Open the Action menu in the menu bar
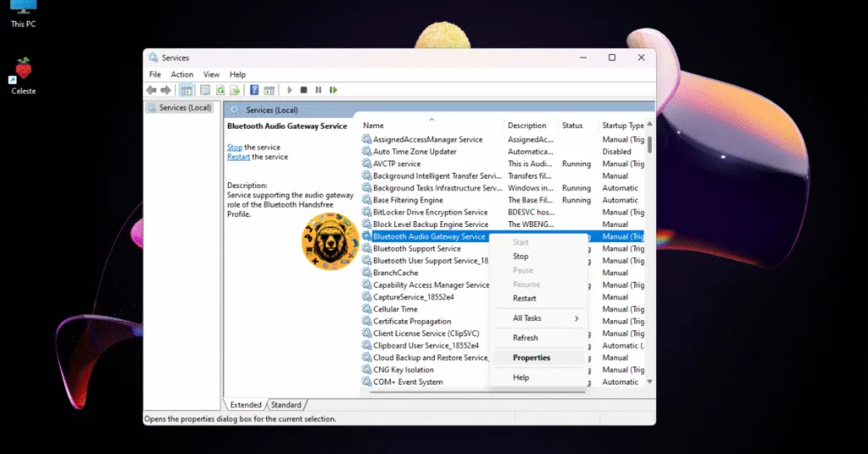 pyautogui.click(x=181, y=75)
